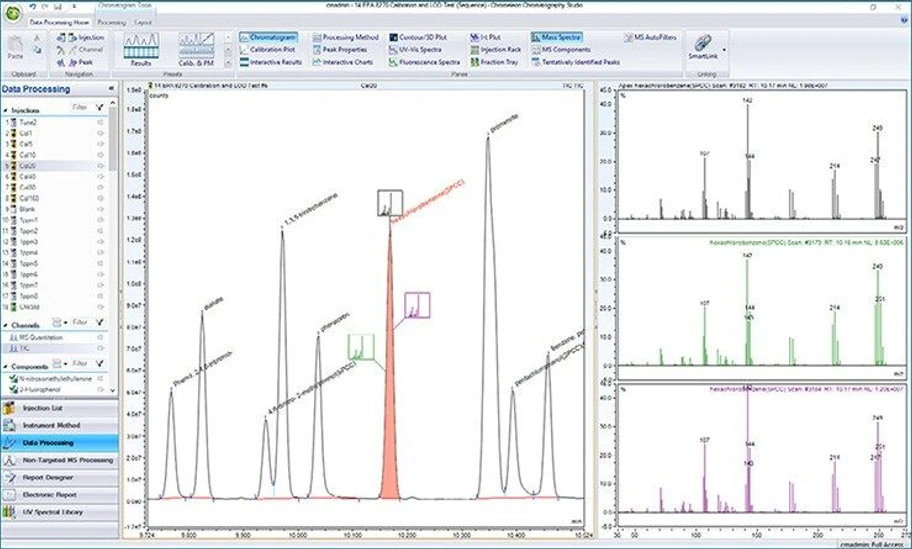The width and height of the screenshot is (912, 549).
Task: Open Tentatively Identified Peaks pane
Action: click(575, 62)
